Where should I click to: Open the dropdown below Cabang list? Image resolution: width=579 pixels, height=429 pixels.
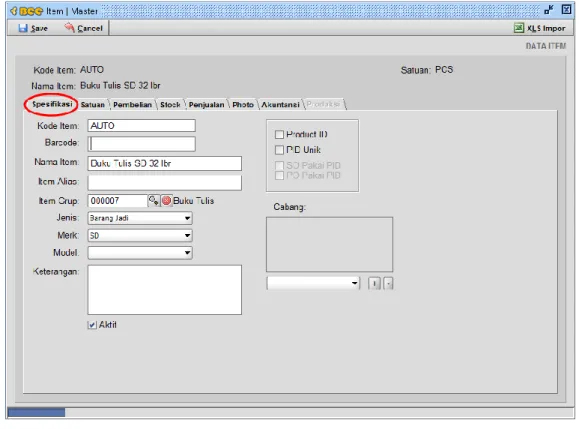tap(313, 283)
